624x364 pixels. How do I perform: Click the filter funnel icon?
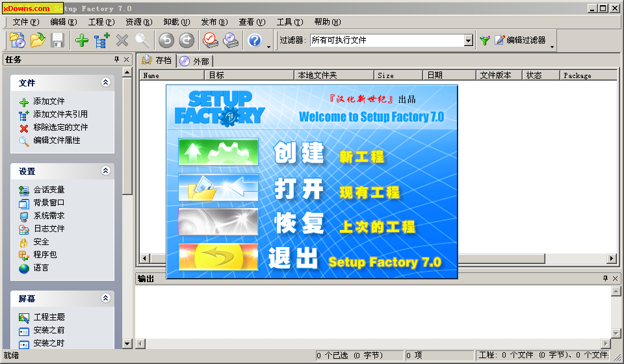pos(485,40)
